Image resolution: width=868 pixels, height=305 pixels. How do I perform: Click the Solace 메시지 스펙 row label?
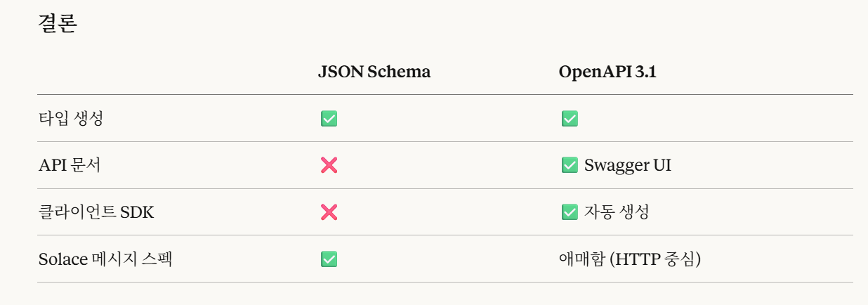[x=105, y=259]
